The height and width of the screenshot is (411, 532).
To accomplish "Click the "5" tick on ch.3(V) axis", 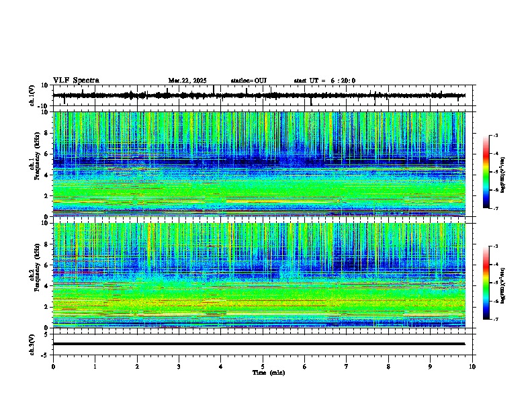I will click(47, 334).
